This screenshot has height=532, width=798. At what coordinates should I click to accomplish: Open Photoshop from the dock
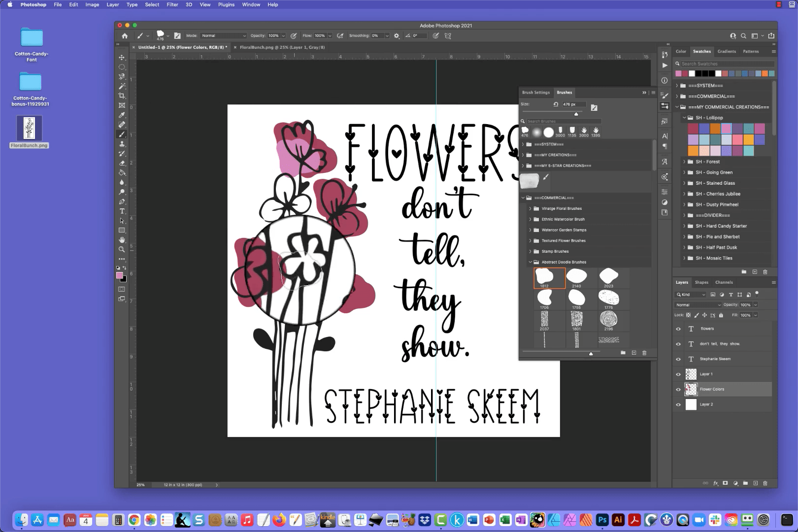(602, 520)
